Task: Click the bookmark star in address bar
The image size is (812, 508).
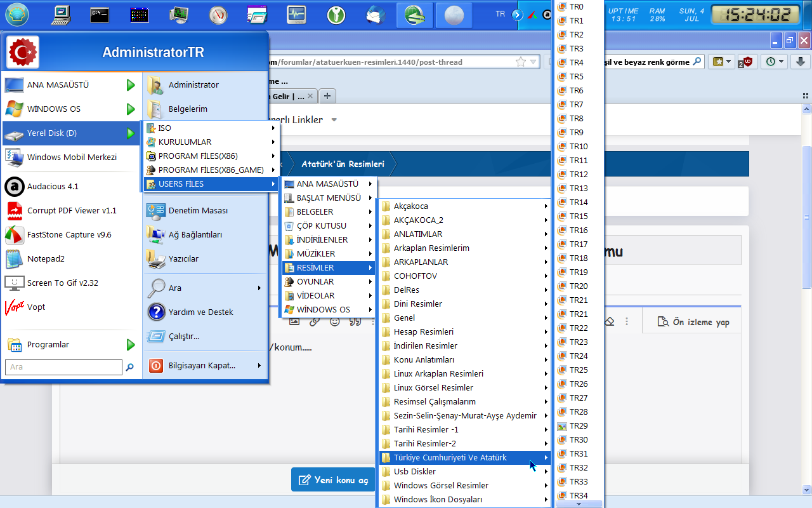Action: [x=520, y=62]
